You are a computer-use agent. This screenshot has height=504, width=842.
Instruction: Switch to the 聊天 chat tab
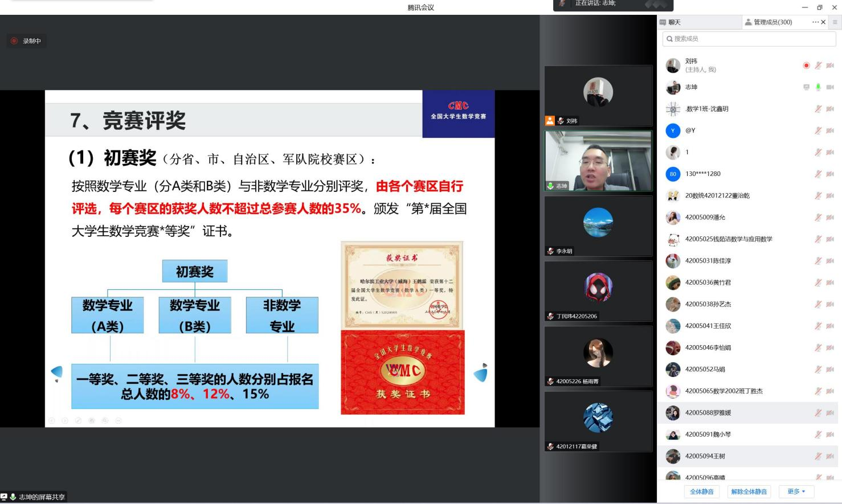pos(675,22)
